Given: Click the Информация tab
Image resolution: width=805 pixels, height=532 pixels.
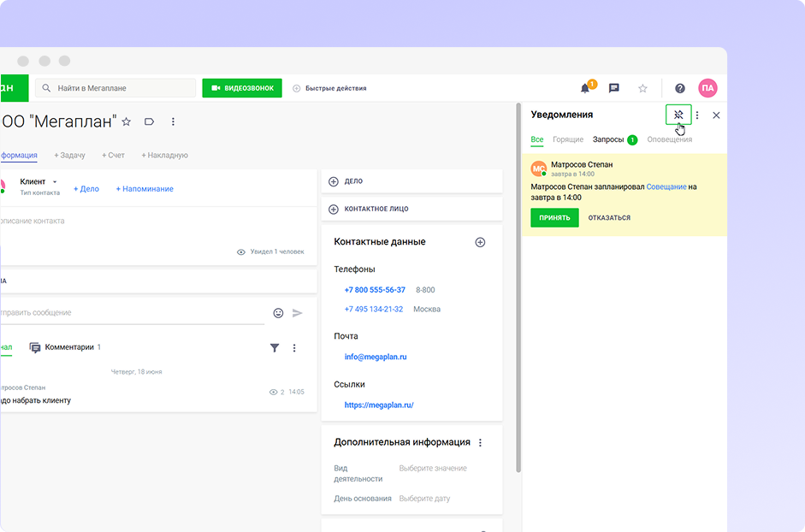Looking at the screenshot, I should [19, 155].
